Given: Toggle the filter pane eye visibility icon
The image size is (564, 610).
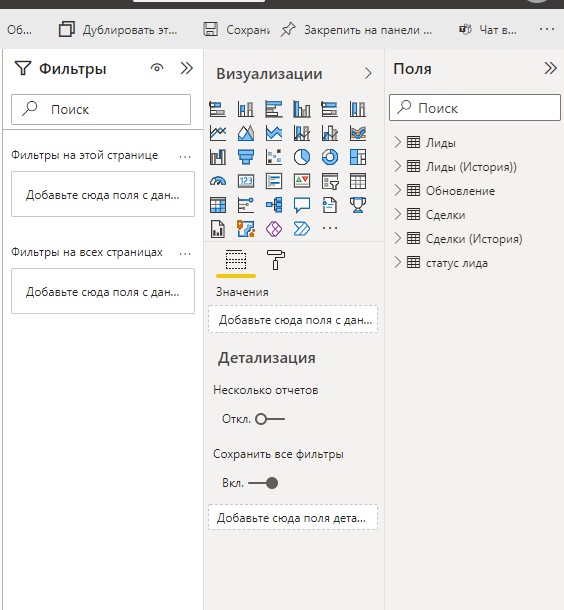Looking at the screenshot, I should (157, 68).
